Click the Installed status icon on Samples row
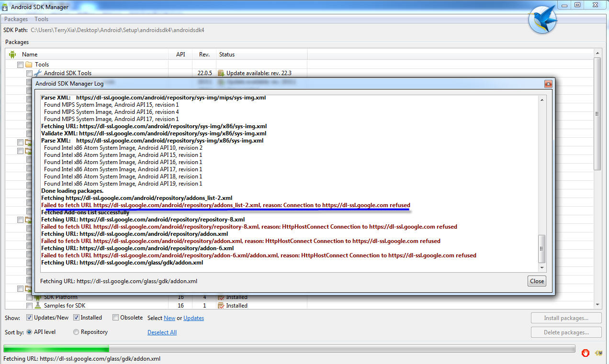This screenshot has height=364, width=609. coord(221,305)
